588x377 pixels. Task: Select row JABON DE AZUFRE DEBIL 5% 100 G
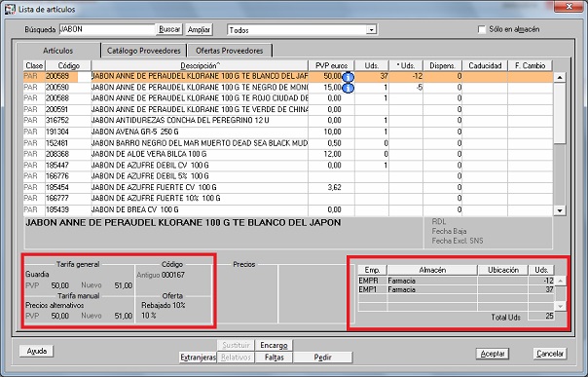(x=288, y=176)
